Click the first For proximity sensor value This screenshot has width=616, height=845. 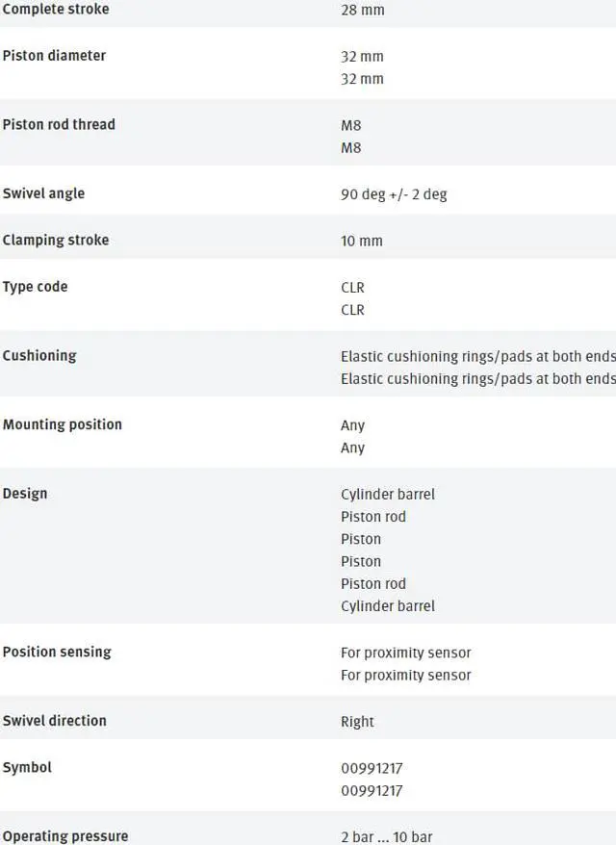click(405, 653)
